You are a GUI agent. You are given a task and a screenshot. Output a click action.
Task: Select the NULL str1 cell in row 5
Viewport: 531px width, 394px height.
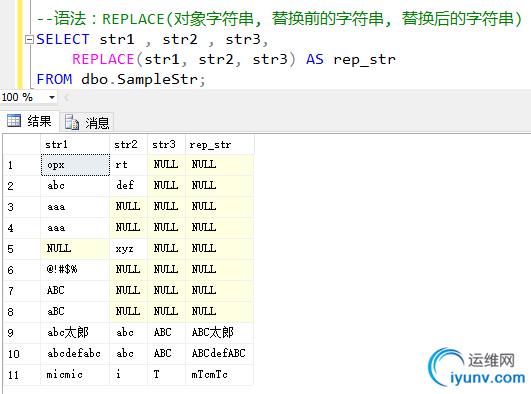75,249
